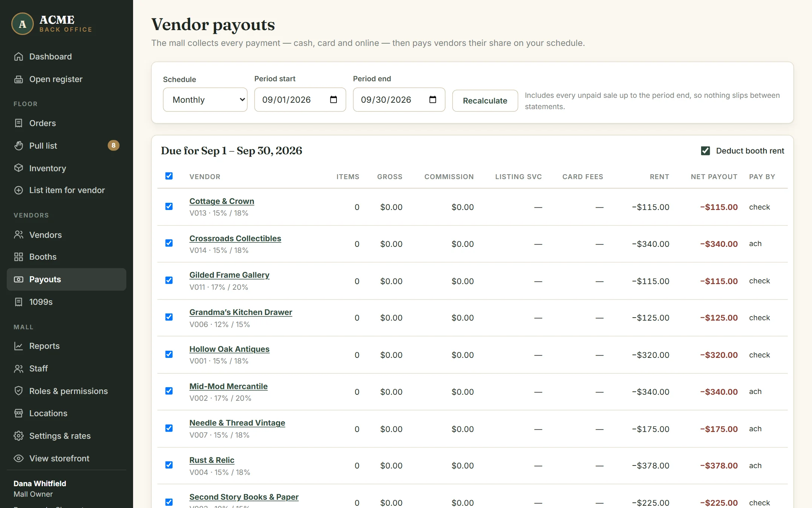Click the Inventory box icon
The image size is (812, 508).
click(18, 168)
